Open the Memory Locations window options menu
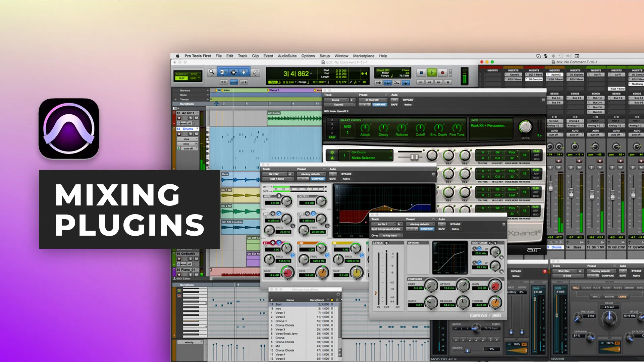The height and width of the screenshot is (362, 644). [338, 294]
